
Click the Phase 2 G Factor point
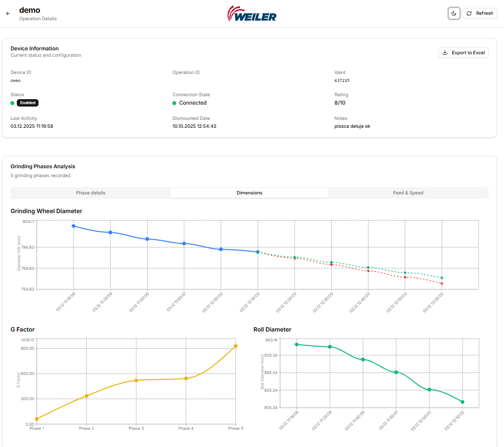pyautogui.click(x=86, y=396)
